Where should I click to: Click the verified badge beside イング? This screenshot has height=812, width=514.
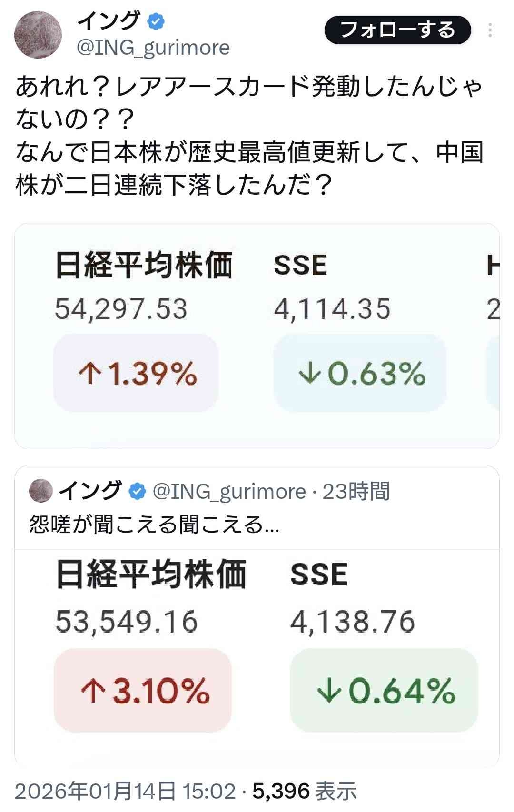[x=156, y=21]
